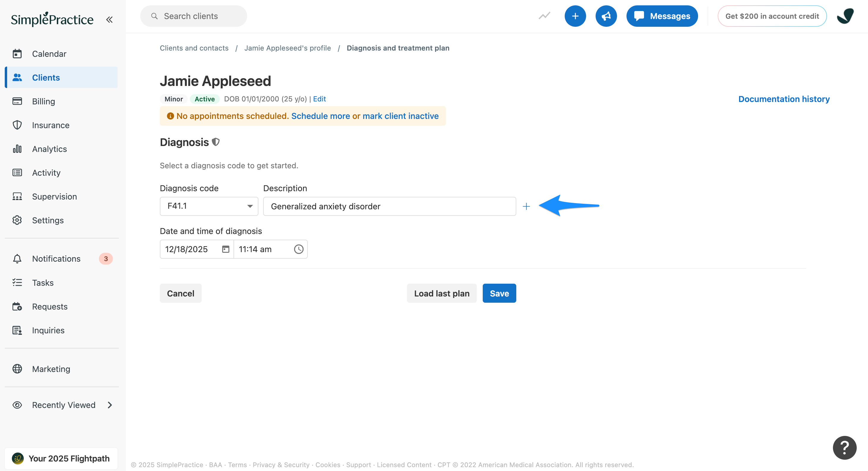
Task: Click the Active status badge
Action: coord(205,99)
